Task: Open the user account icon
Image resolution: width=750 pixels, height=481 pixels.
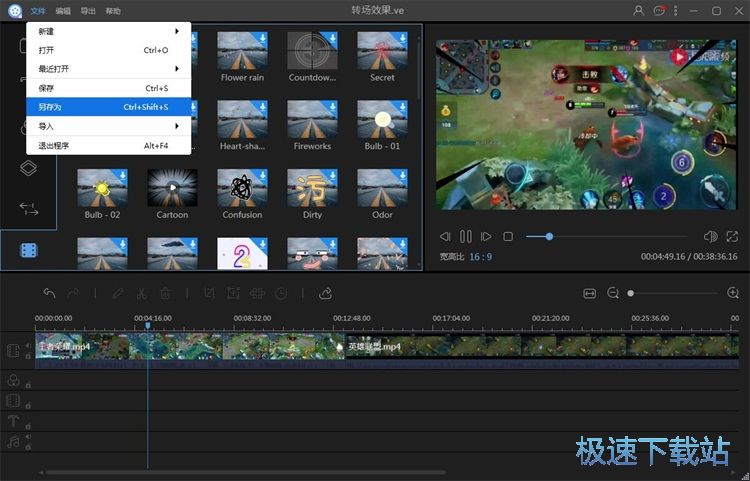Action: click(638, 11)
